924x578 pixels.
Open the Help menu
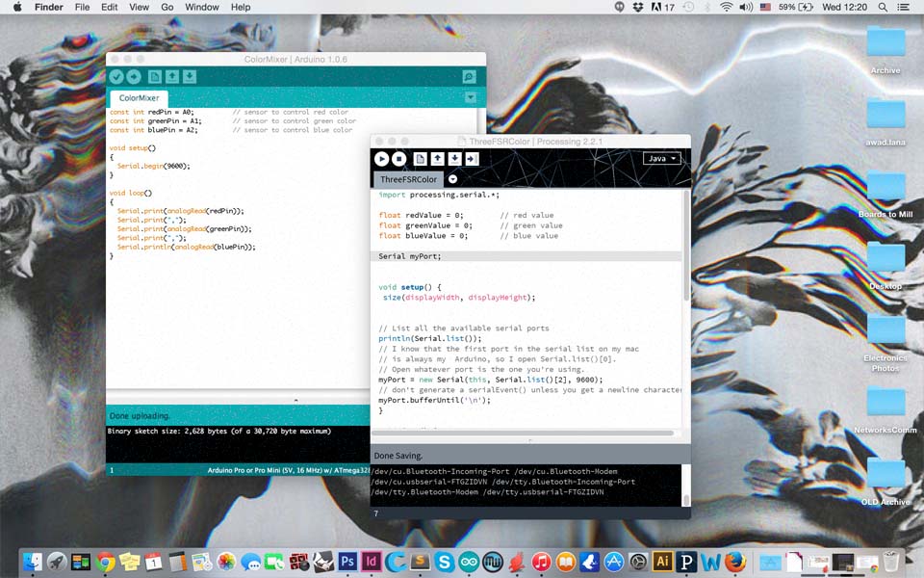[x=241, y=7]
